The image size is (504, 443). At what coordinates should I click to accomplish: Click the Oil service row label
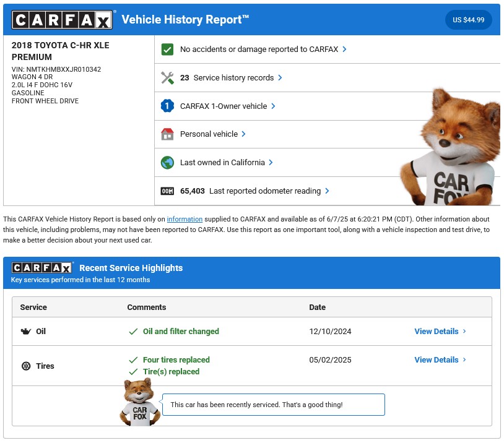tap(41, 331)
